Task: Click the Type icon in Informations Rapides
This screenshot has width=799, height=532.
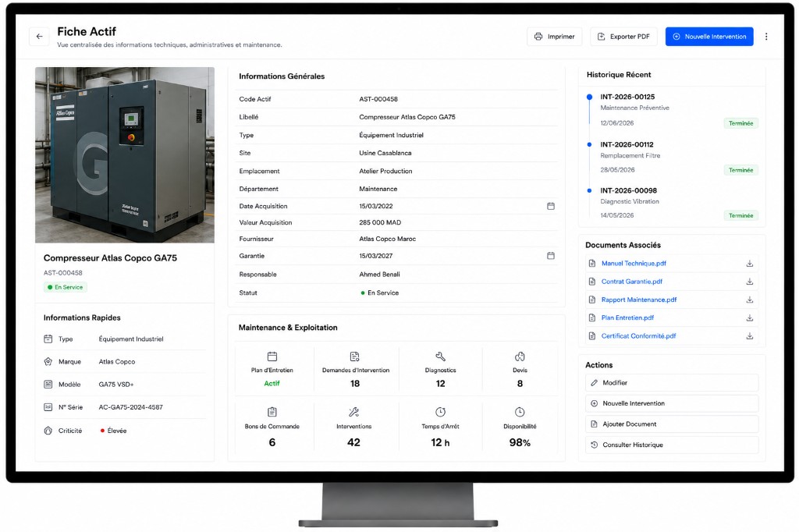Action: tap(48, 339)
